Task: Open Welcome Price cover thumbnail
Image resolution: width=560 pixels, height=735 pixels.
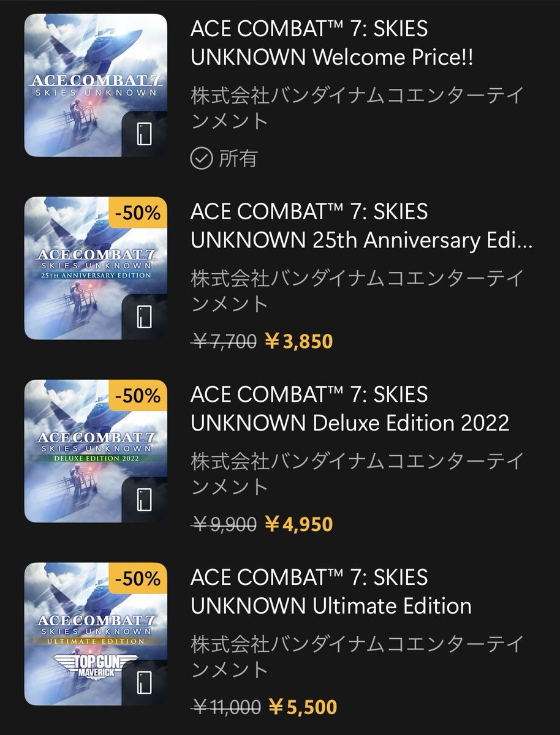Action: (96, 85)
